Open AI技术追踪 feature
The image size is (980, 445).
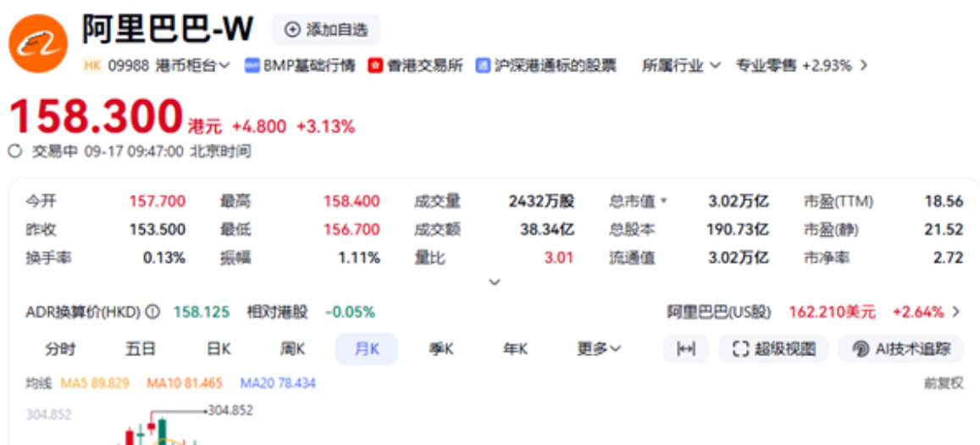click(901, 348)
